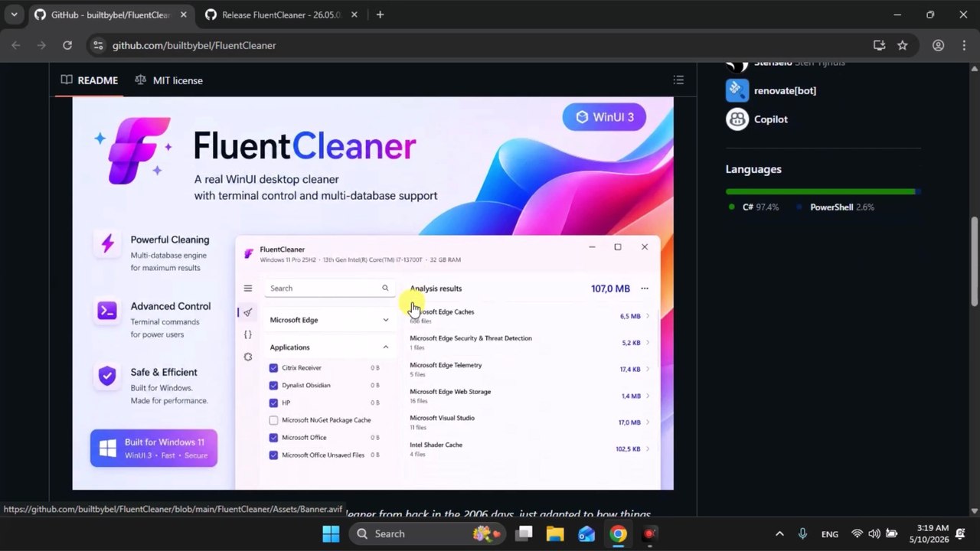Open the Copilot contributor link

click(x=770, y=119)
